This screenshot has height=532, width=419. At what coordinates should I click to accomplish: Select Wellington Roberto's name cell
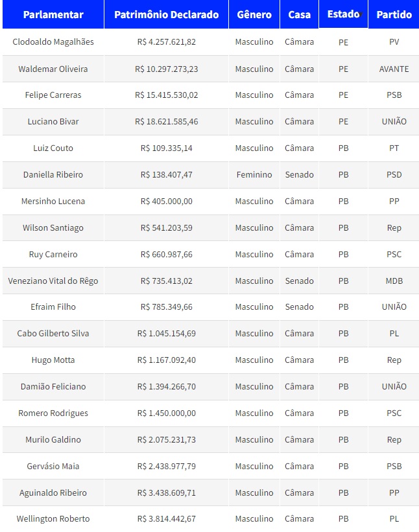coord(53,518)
